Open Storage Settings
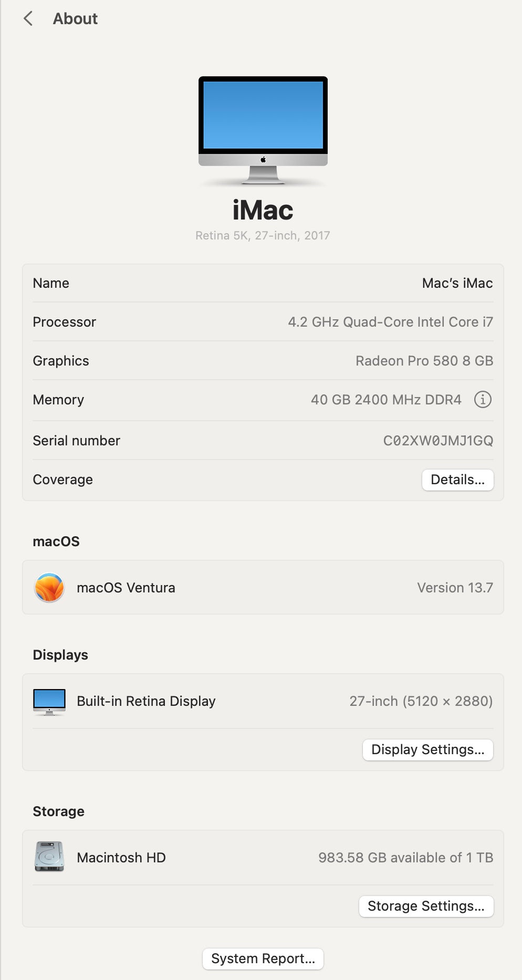Viewport: 522px width, 980px height. (426, 905)
